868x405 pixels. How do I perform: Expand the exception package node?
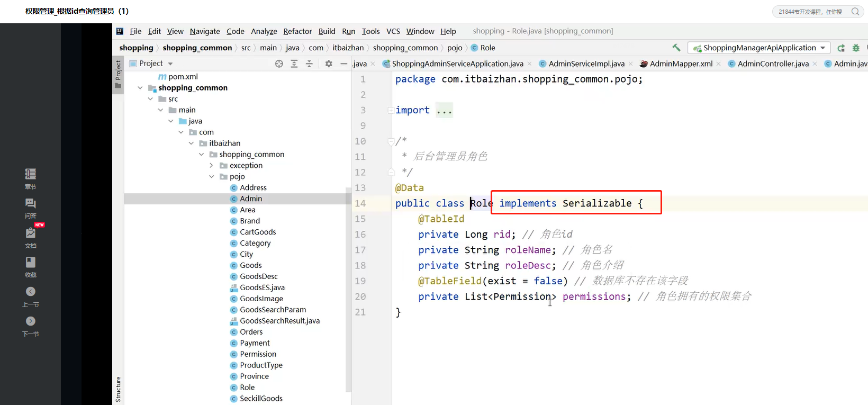211,166
